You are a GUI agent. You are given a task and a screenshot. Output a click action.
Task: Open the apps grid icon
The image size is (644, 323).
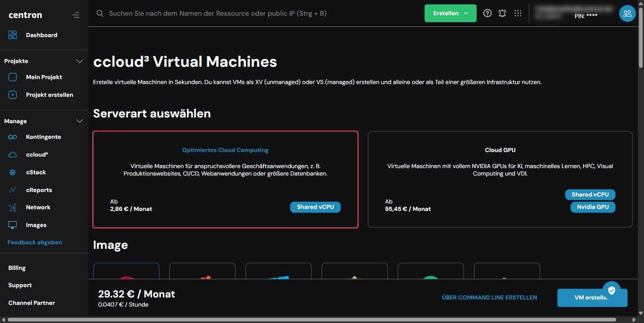pos(518,13)
